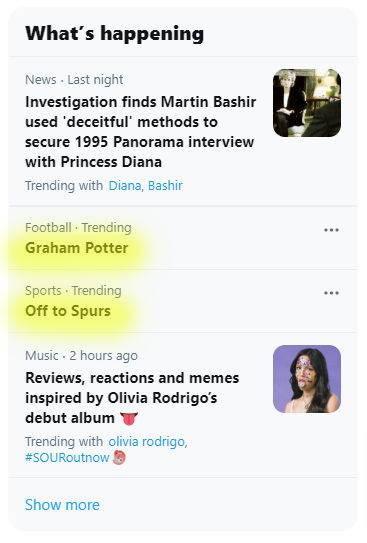
Task: Open the Olivia Rodrigo album thumbnail
Action: click(307, 379)
